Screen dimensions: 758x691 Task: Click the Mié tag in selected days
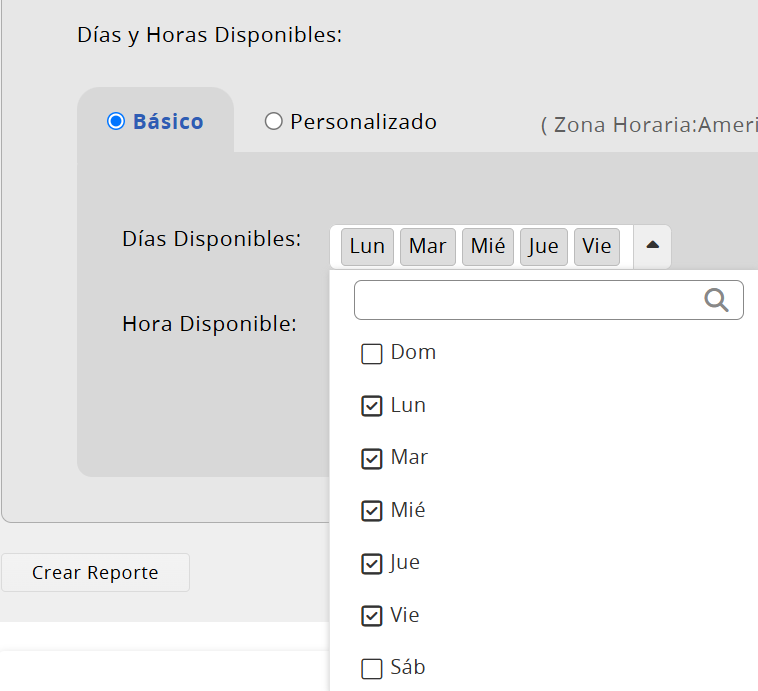pos(488,247)
